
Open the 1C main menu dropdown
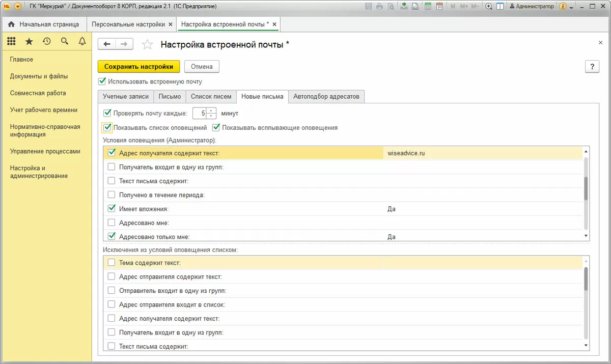pyautogui.click(x=18, y=7)
